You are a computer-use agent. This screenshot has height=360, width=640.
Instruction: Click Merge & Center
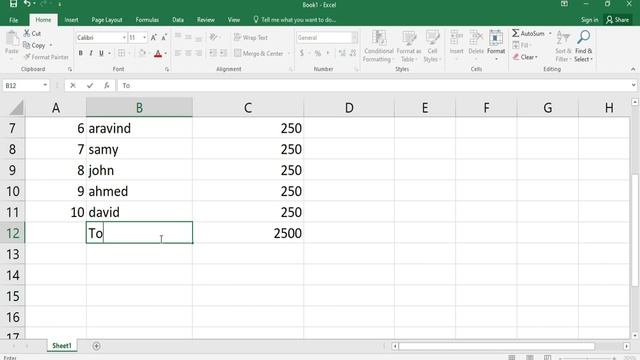[259, 53]
